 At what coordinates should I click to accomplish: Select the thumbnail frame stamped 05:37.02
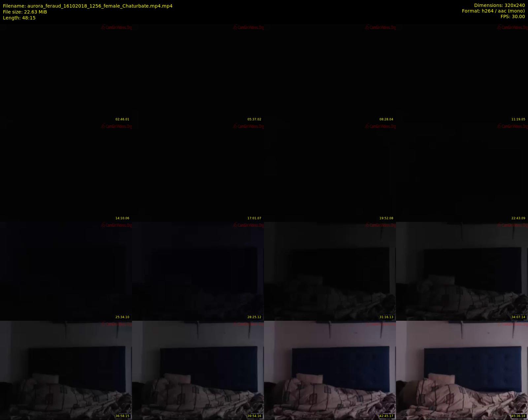(x=198, y=73)
